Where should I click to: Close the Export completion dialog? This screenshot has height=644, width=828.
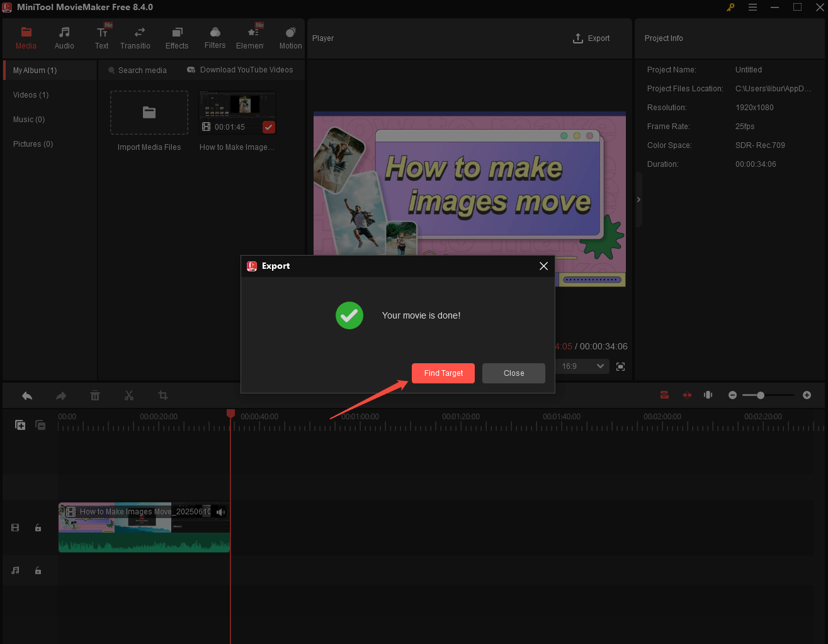coord(513,373)
